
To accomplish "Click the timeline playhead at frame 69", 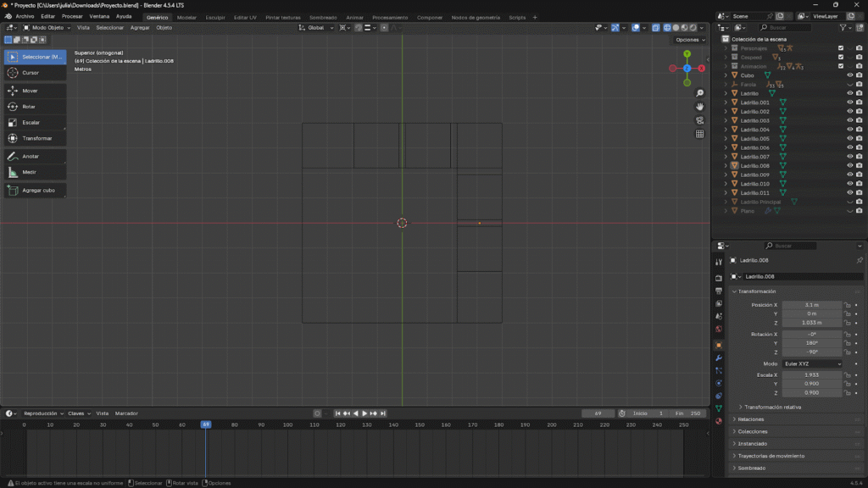I will click(x=205, y=424).
